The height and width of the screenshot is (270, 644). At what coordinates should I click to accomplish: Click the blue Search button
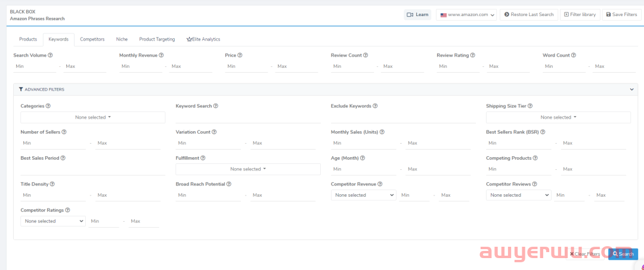[x=623, y=254]
